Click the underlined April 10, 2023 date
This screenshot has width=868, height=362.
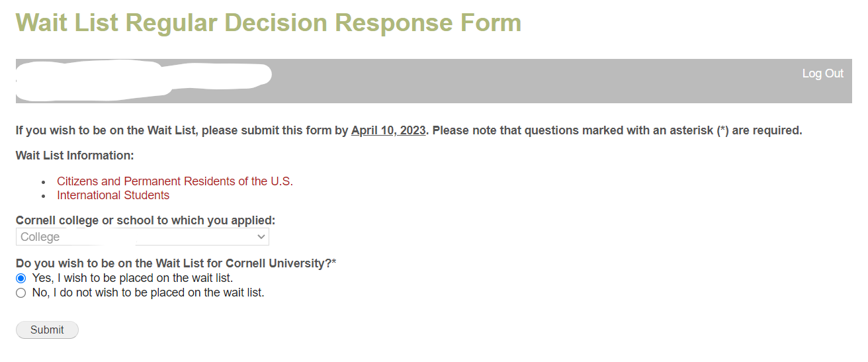[388, 130]
